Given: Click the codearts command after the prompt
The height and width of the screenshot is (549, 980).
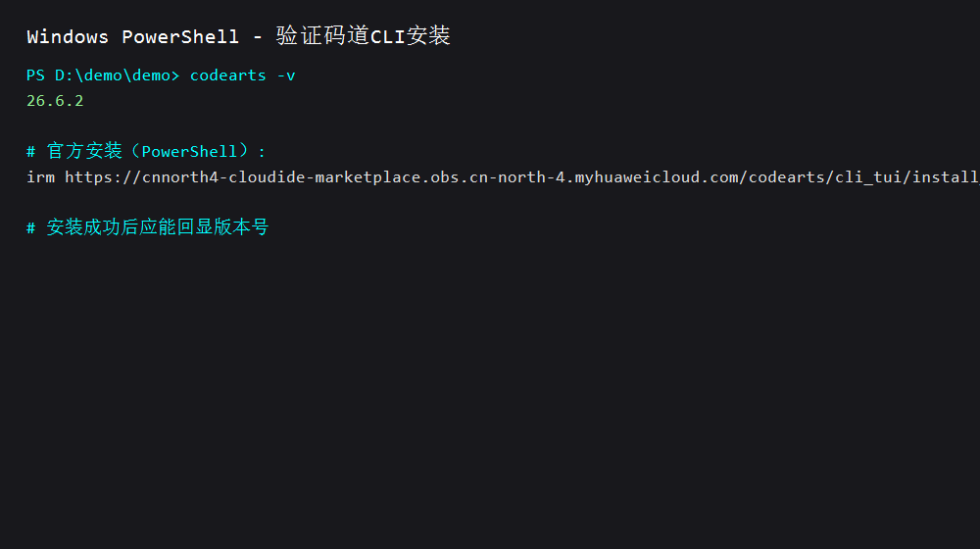Looking at the screenshot, I should pyautogui.click(x=228, y=75).
